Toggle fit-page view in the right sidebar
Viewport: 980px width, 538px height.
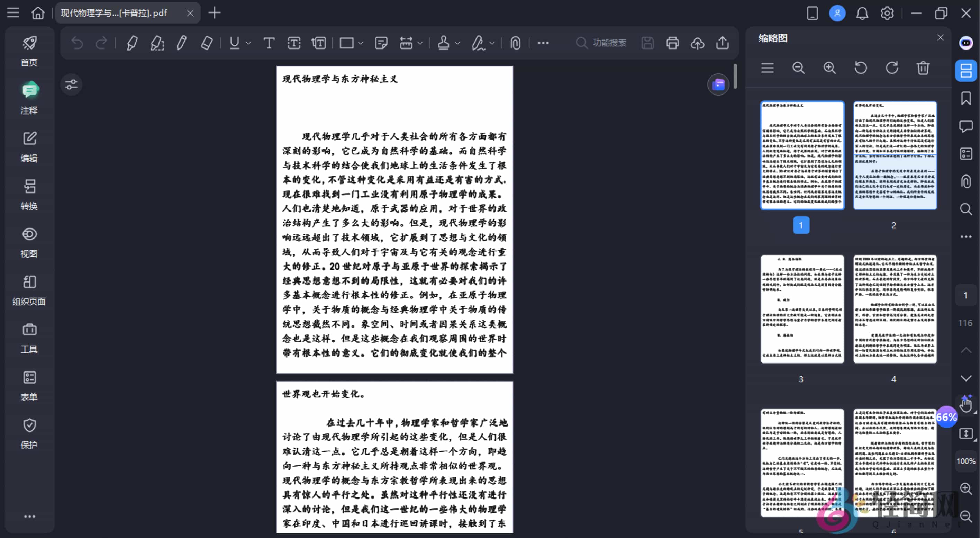click(x=966, y=433)
